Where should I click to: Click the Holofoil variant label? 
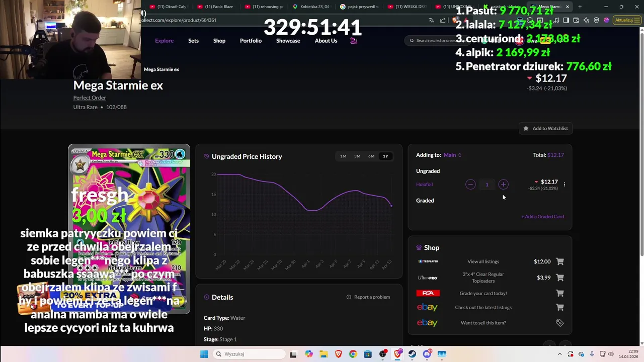(424, 185)
